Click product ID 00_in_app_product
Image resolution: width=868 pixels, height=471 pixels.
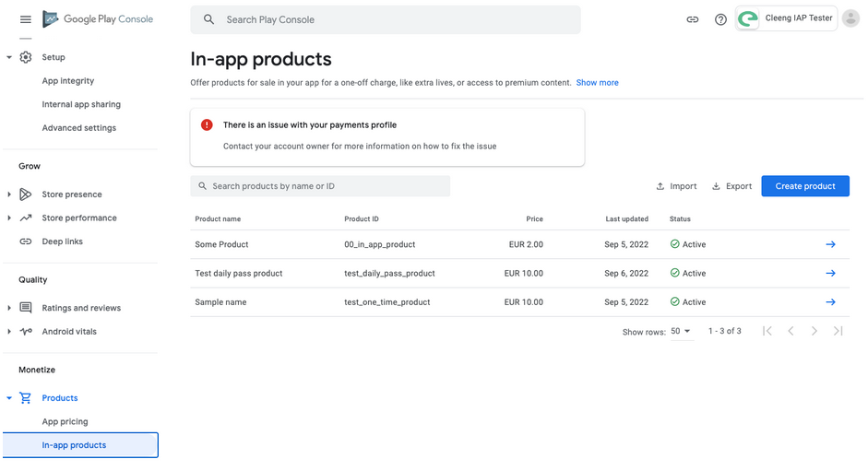(380, 244)
